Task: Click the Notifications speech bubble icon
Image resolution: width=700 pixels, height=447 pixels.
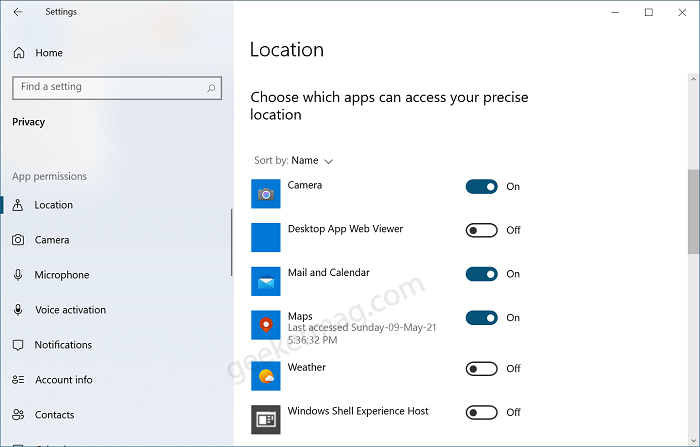Action: point(18,345)
